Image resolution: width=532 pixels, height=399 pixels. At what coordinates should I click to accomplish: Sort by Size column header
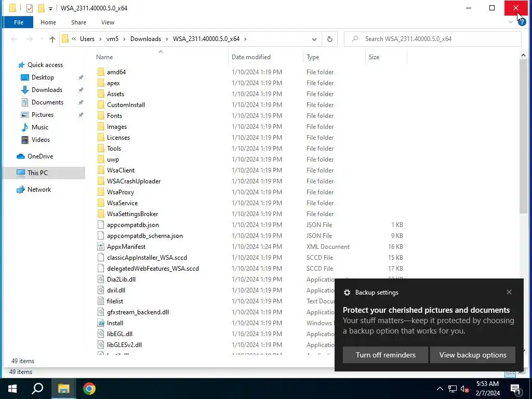(x=386, y=57)
